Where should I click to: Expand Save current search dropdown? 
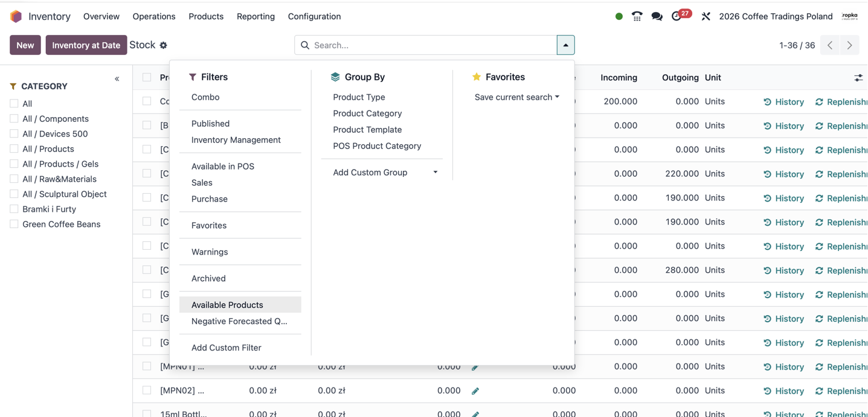517,97
